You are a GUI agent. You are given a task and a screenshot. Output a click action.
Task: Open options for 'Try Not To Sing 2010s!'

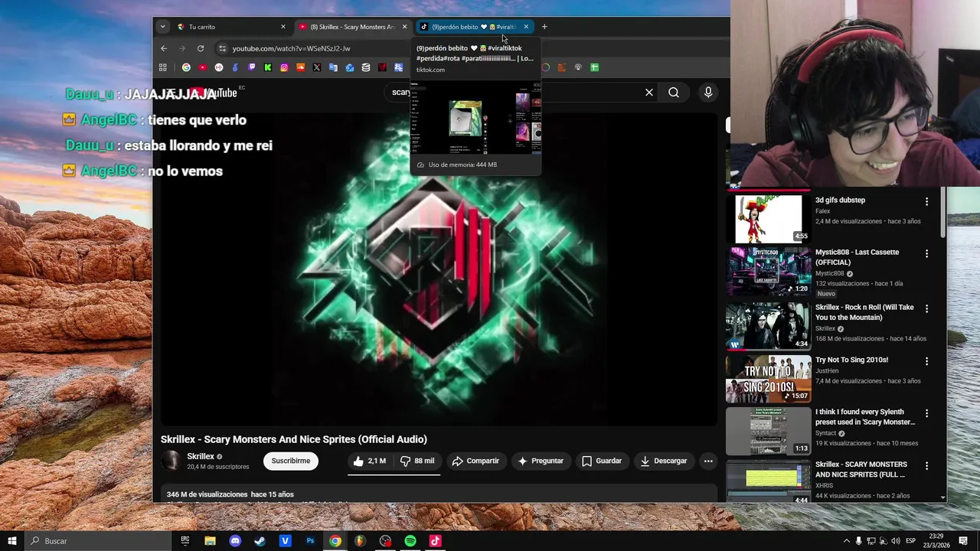[x=926, y=361]
